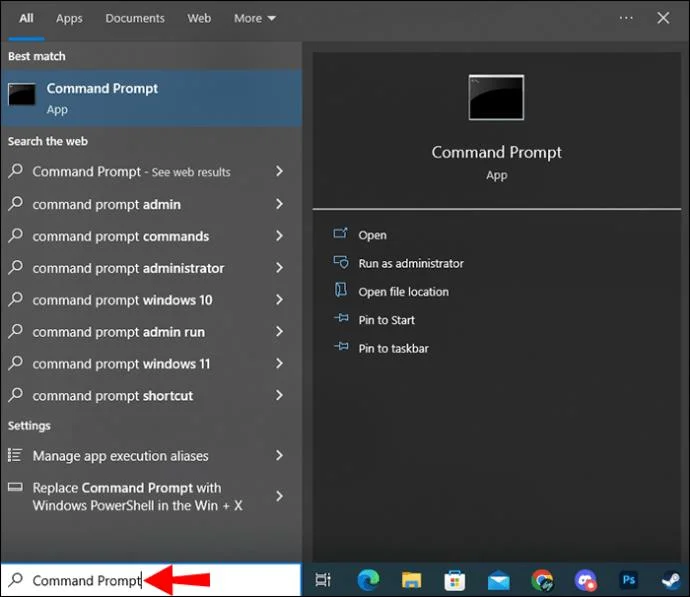Expand 'command prompt shortcut' chevron
Screen dimensions: 690x597
(x=279, y=395)
